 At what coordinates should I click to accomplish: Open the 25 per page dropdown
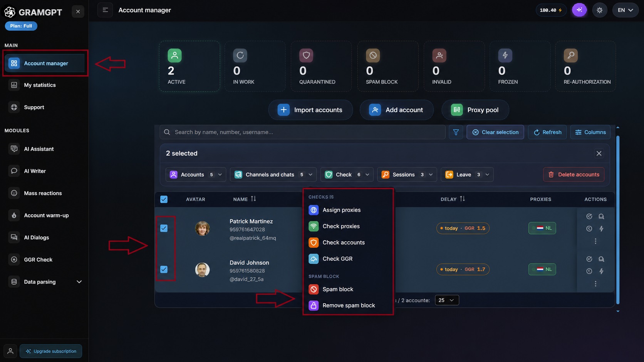(x=447, y=300)
